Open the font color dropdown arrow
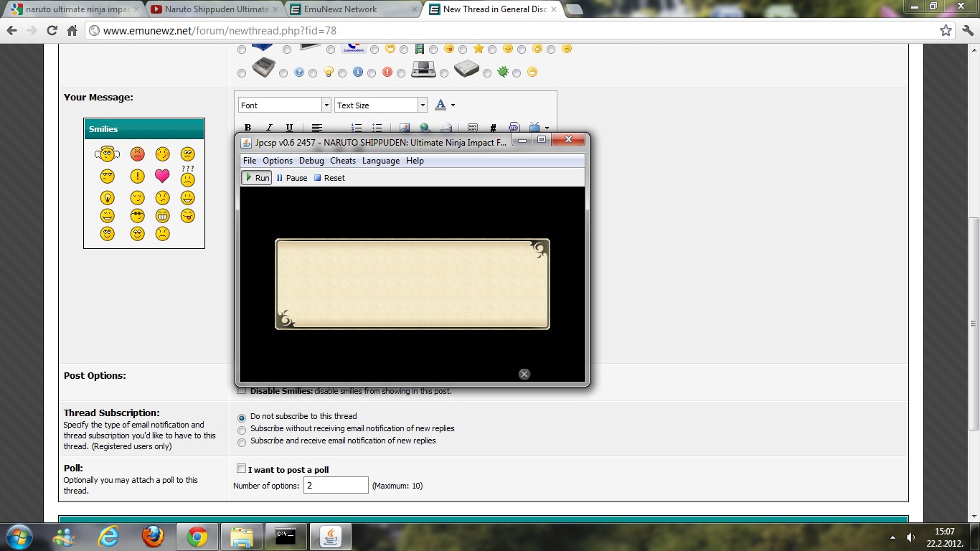This screenshot has height=551, width=980. [453, 105]
